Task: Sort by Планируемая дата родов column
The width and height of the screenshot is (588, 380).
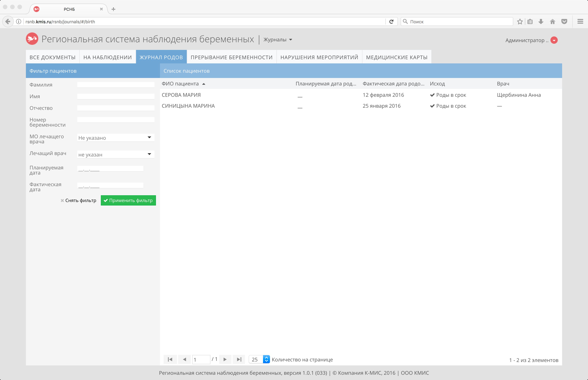Action: coord(326,84)
